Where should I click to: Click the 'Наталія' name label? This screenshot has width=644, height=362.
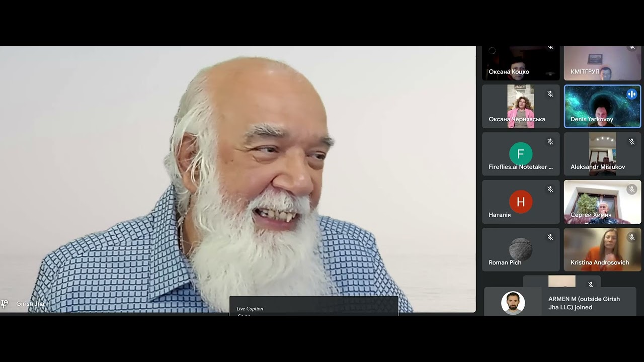point(500,215)
